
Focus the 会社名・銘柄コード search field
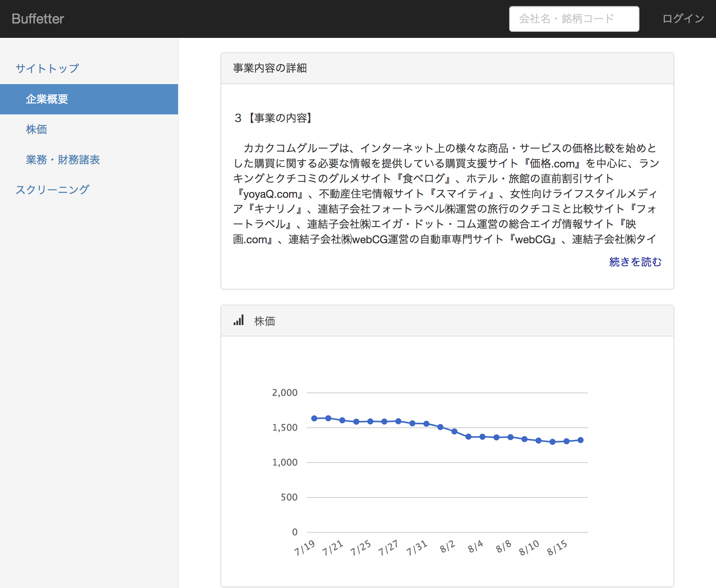574,19
